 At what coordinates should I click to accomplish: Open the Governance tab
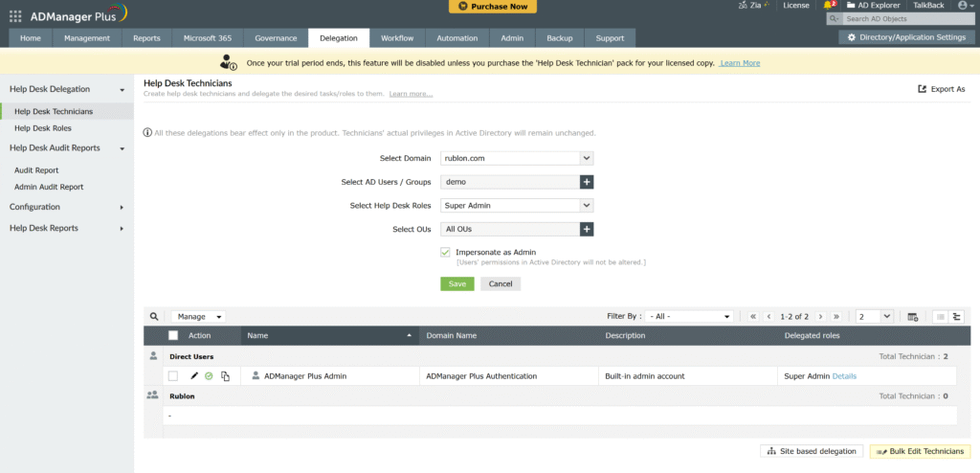pyautogui.click(x=276, y=38)
